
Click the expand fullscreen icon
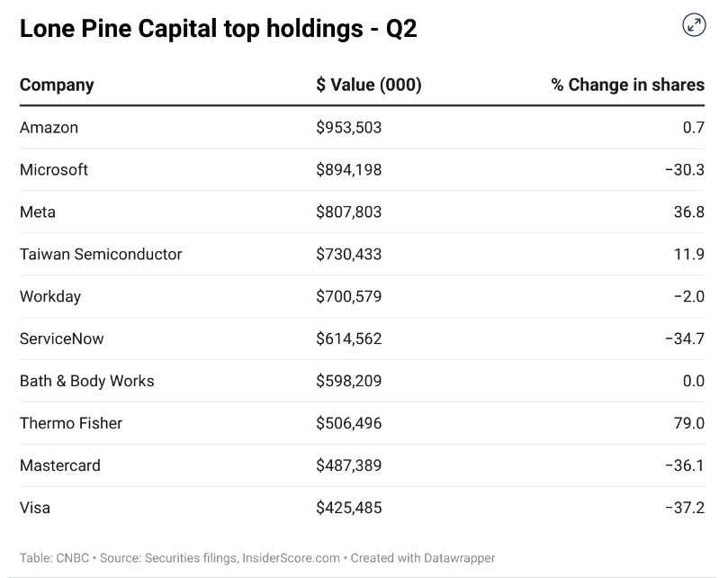694,25
